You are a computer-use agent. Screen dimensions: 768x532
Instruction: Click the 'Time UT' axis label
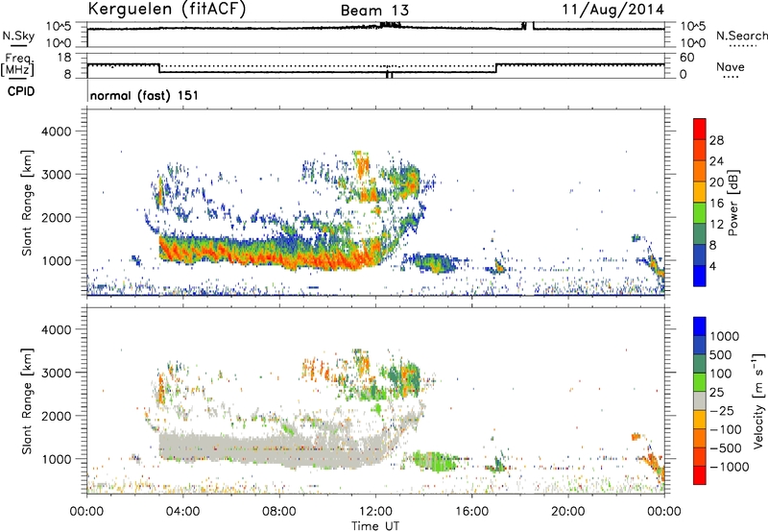[x=375, y=526]
